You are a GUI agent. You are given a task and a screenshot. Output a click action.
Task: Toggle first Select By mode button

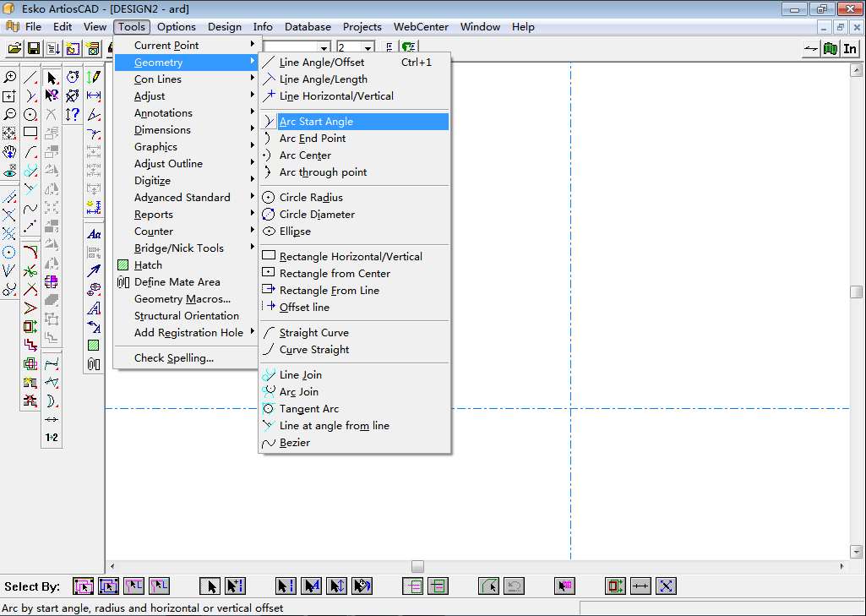point(83,586)
